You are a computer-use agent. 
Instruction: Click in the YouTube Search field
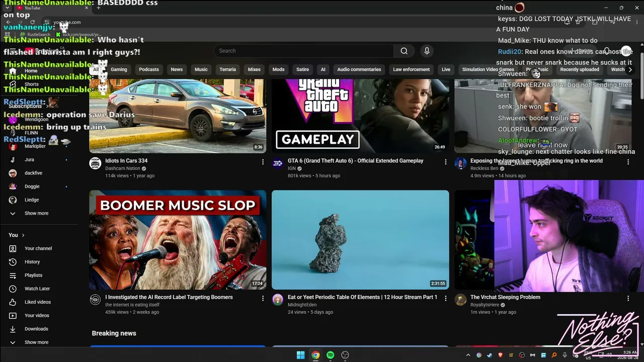[304, 51]
